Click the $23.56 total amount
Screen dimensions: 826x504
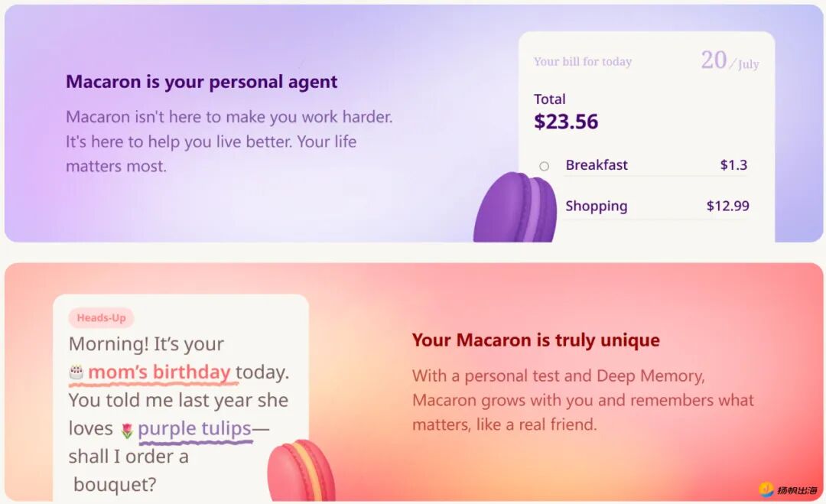point(566,122)
